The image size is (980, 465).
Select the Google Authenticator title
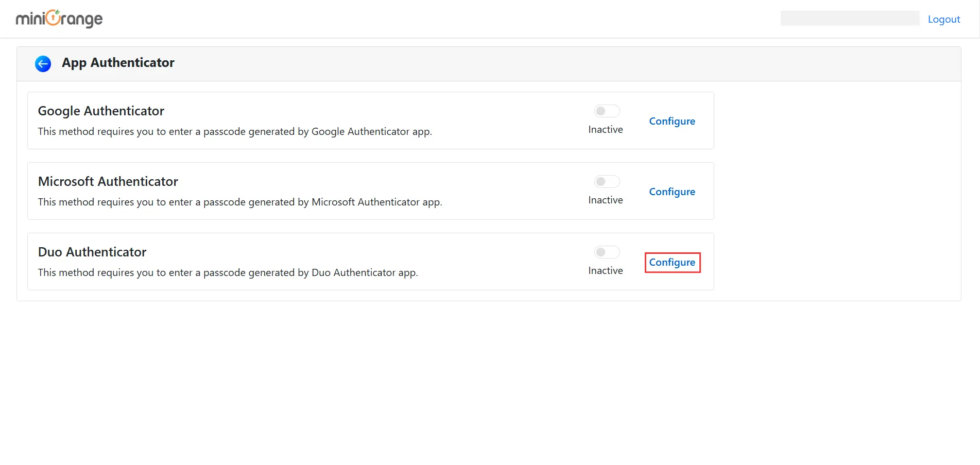pyautogui.click(x=101, y=111)
